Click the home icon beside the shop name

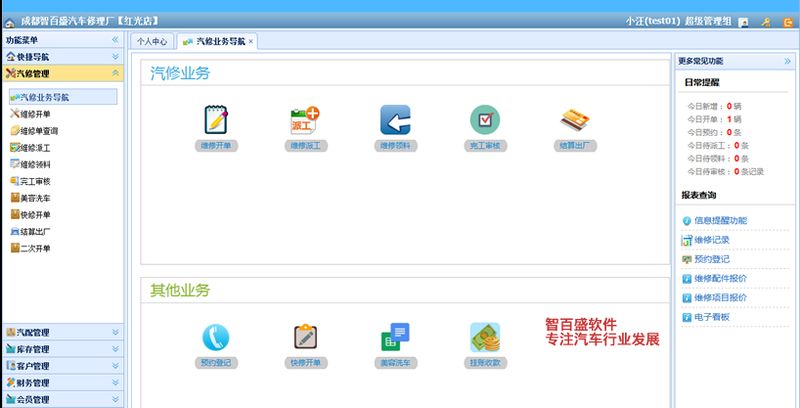[9, 22]
